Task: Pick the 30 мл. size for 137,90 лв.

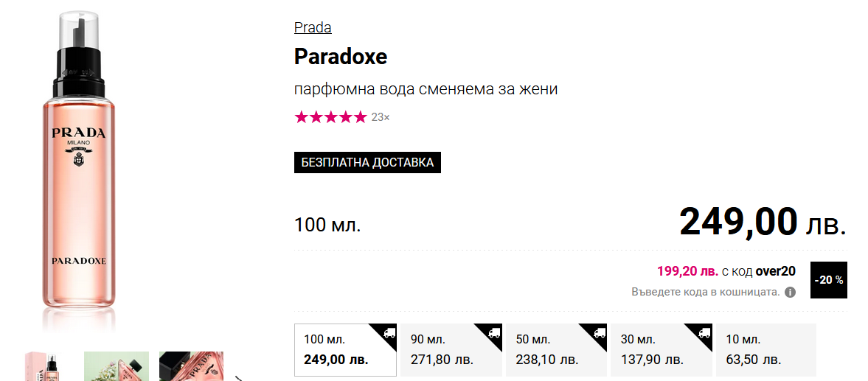Action: [x=662, y=350]
